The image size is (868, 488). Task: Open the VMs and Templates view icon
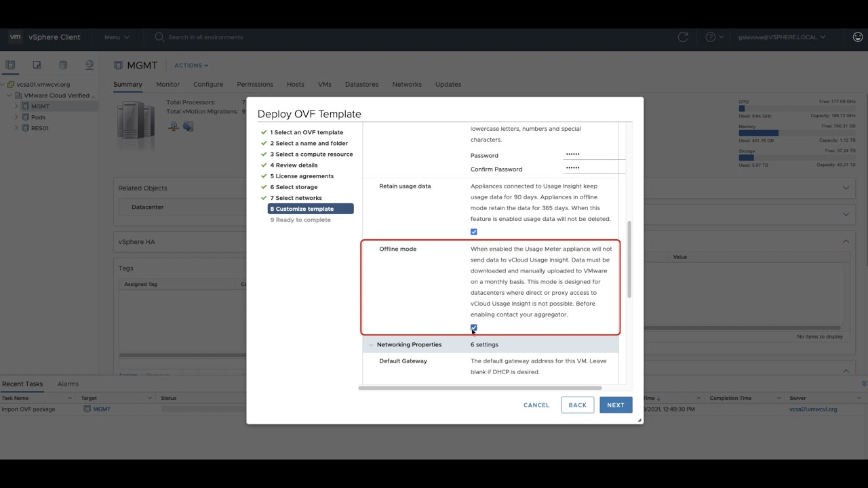(37, 64)
